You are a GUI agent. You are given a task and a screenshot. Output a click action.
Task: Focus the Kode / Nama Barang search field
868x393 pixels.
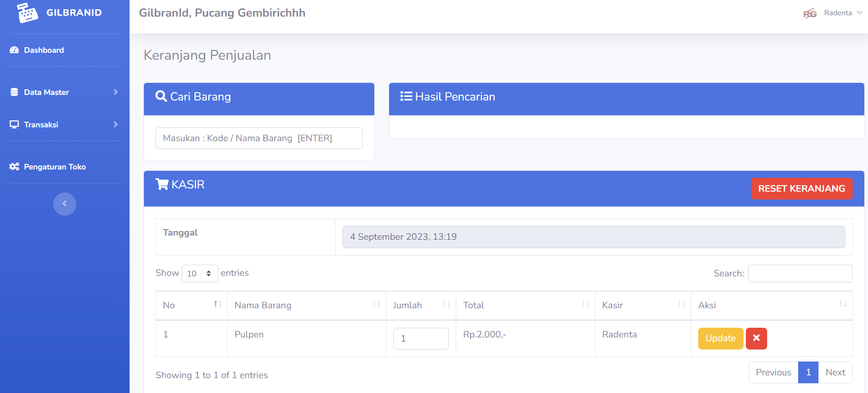click(x=259, y=138)
